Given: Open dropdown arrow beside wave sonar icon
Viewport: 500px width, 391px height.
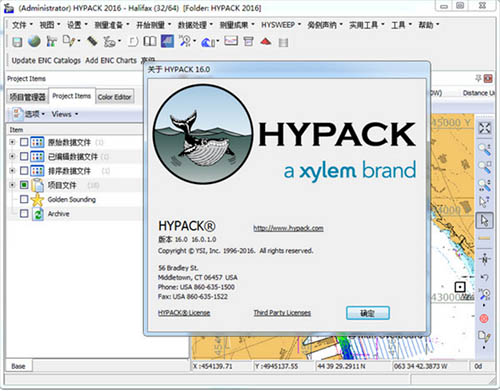Looking at the screenshot, I should coord(218,42).
